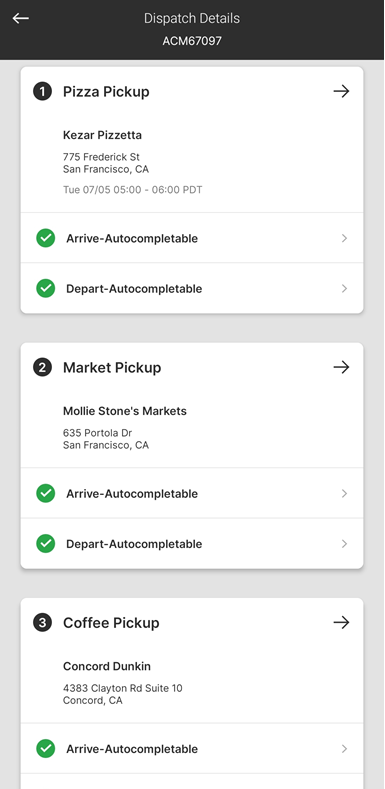385x789 pixels.
Task: Expand Market Pickup Depart-Autocompletable chevron
Action: click(x=344, y=543)
